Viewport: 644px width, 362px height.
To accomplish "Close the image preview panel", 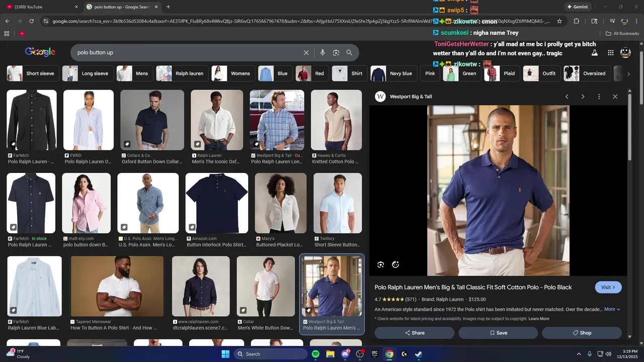I will (615, 97).
